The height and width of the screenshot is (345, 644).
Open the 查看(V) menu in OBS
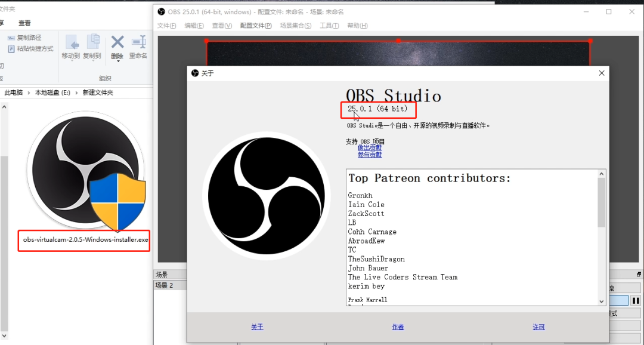pos(222,26)
